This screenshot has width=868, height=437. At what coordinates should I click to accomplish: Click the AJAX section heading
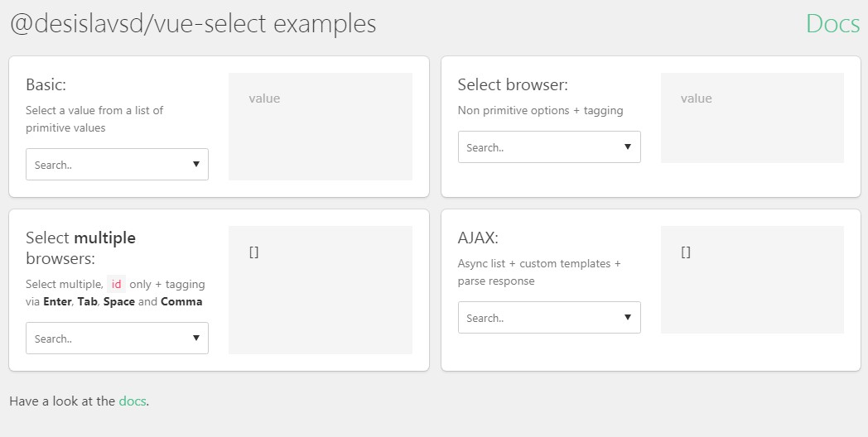[x=478, y=238]
